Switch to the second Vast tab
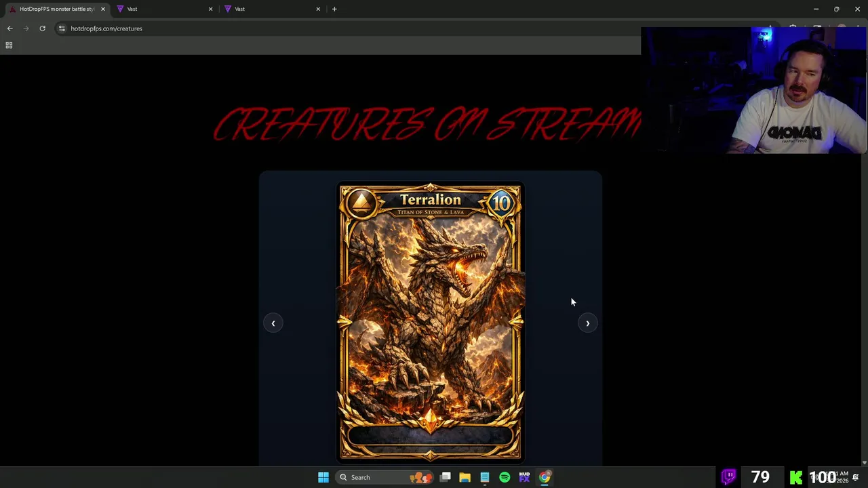The width and height of the screenshot is (868, 488). tap(271, 9)
